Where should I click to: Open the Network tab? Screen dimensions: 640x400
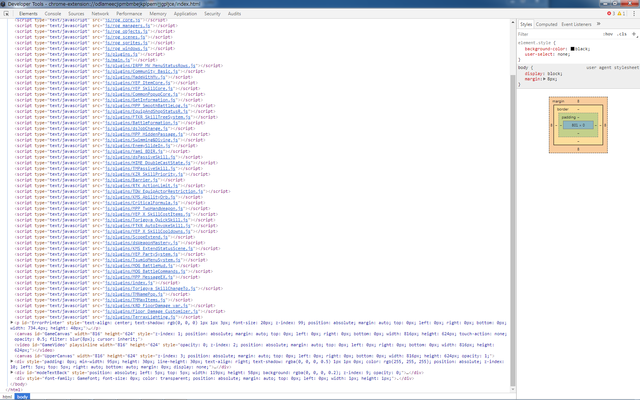[x=100, y=13]
